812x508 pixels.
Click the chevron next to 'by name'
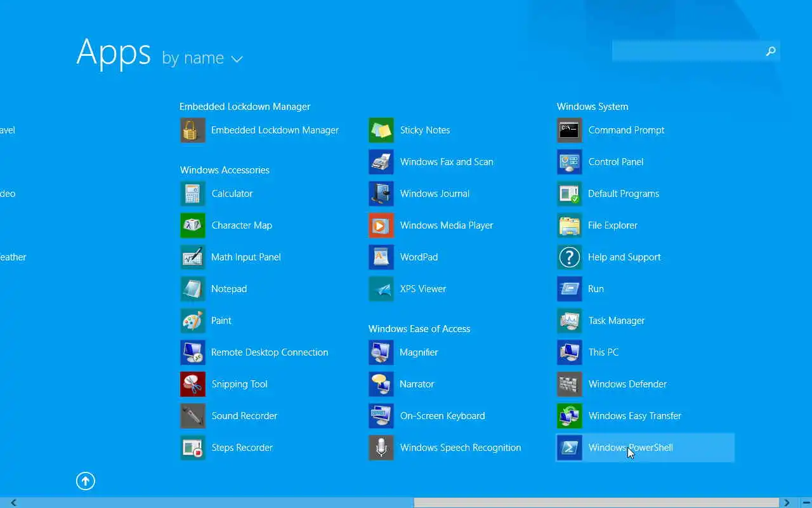click(237, 60)
